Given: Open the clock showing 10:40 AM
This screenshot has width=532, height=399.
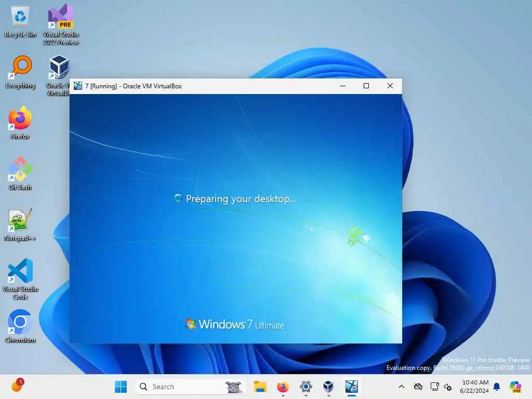Looking at the screenshot, I should [475, 387].
